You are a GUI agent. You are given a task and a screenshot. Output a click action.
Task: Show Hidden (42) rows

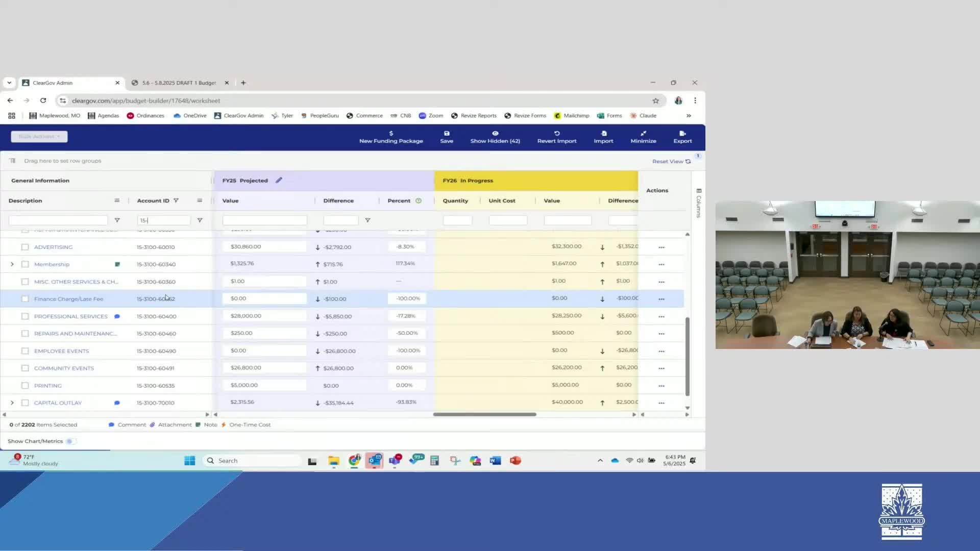495,137
